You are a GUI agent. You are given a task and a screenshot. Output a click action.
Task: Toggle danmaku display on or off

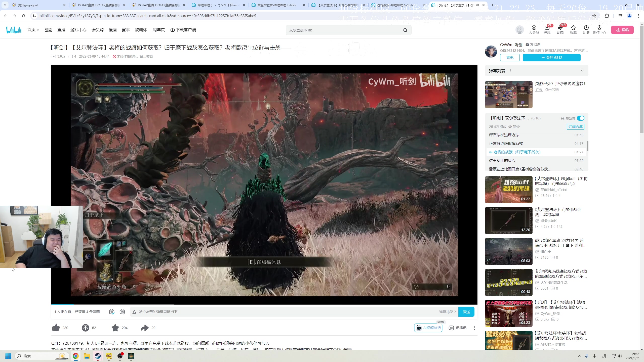coord(112,312)
